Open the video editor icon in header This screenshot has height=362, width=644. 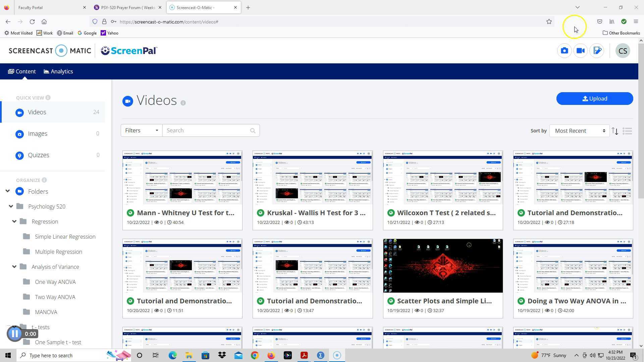click(597, 51)
